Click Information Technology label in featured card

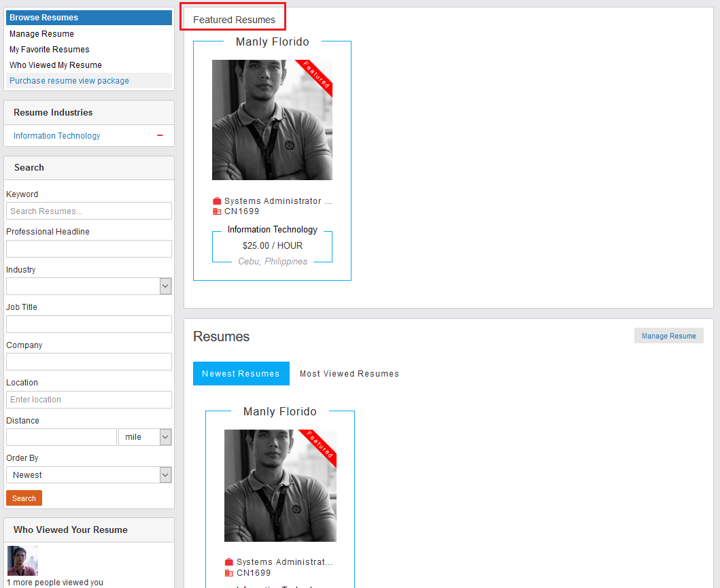click(x=273, y=230)
